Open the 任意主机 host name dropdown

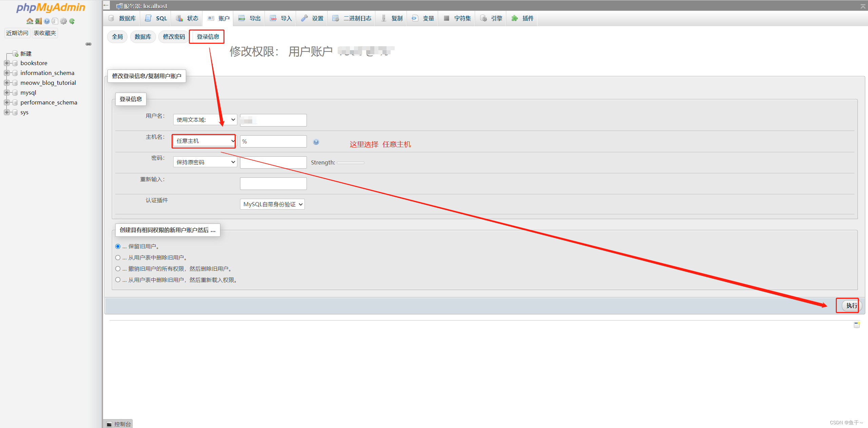(x=204, y=141)
